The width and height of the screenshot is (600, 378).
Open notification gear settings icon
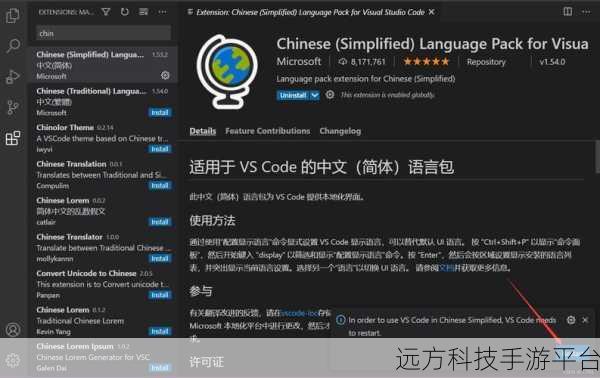tap(571, 320)
